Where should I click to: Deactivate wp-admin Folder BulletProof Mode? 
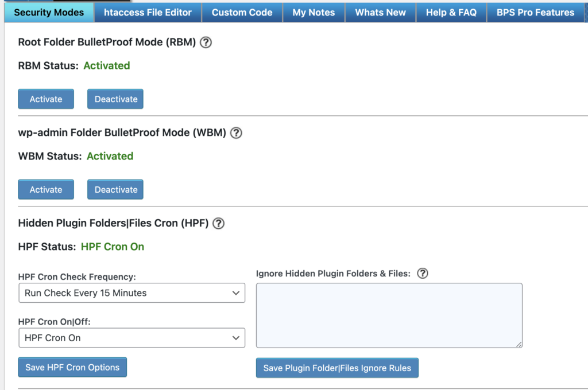tap(115, 190)
